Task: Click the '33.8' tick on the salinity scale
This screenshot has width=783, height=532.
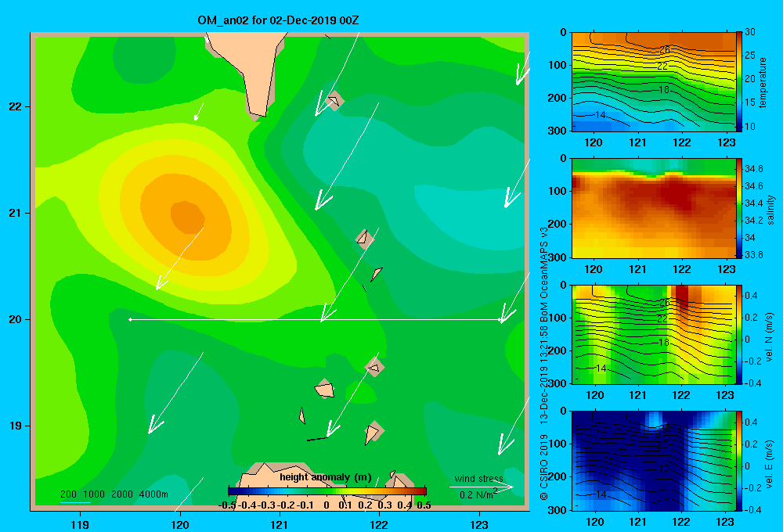Action: pos(753,254)
